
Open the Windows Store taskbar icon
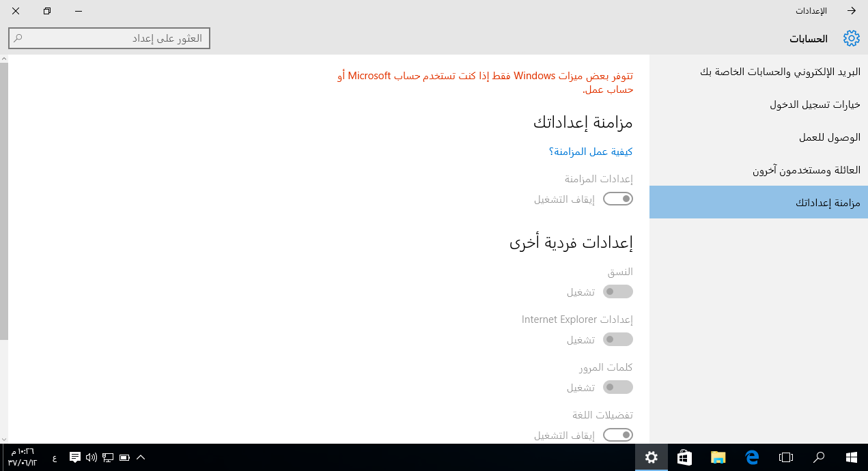(684, 457)
